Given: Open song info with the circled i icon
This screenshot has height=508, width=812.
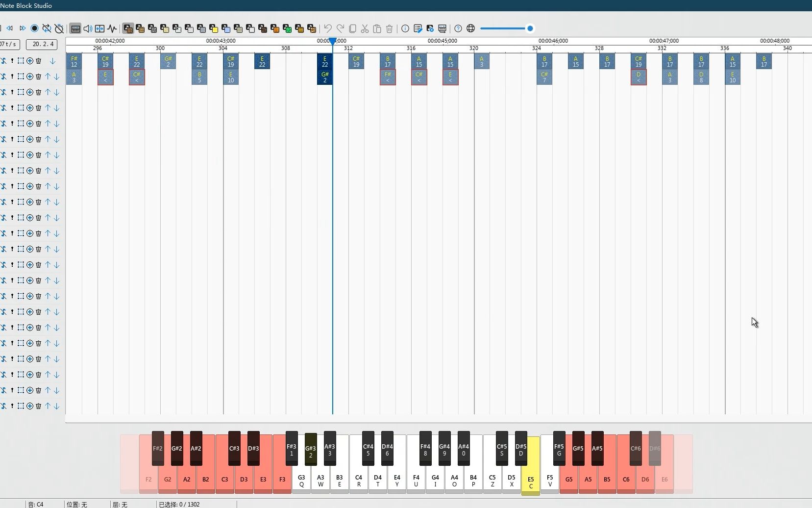Looking at the screenshot, I should click(405, 28).
